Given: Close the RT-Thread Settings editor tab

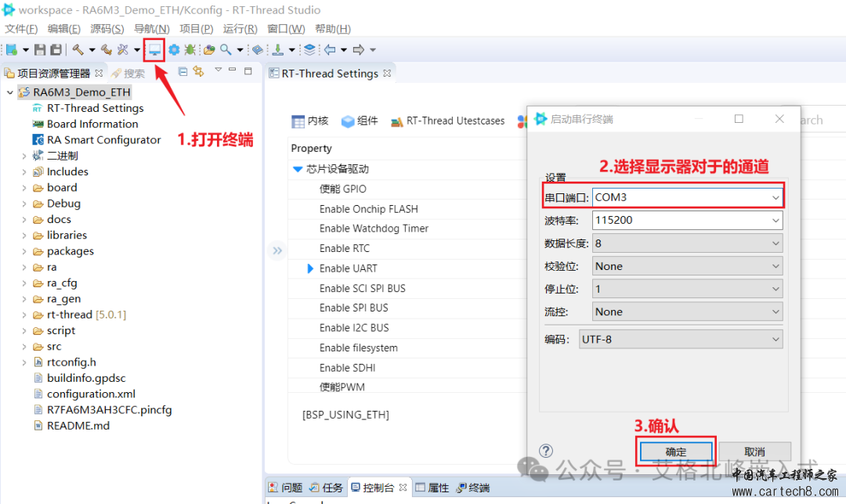Looking at the screenshot, I should (x=387, y=74).
